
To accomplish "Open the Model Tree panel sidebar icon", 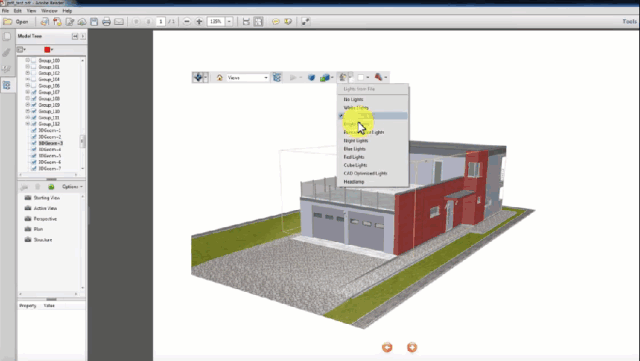I will point(7,85).
